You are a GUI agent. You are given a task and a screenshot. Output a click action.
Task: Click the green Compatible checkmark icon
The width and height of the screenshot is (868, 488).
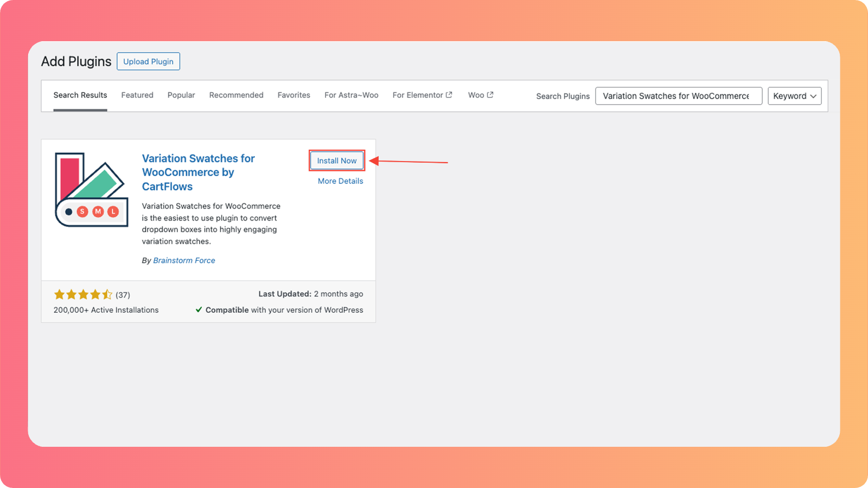tap(199, 310)
